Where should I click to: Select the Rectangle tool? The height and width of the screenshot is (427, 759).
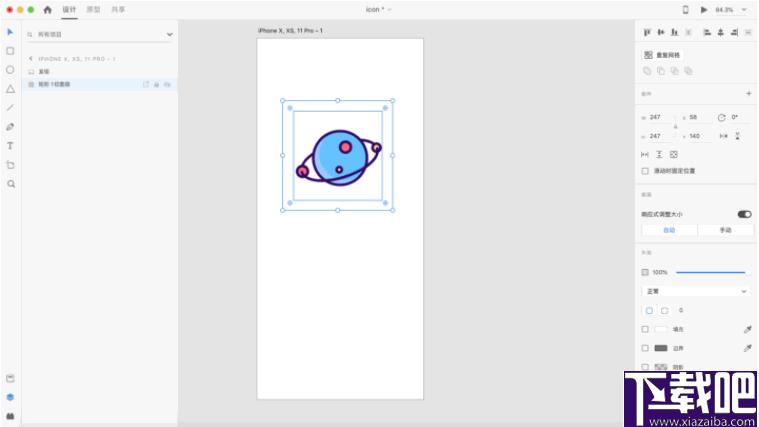point(10,51)
